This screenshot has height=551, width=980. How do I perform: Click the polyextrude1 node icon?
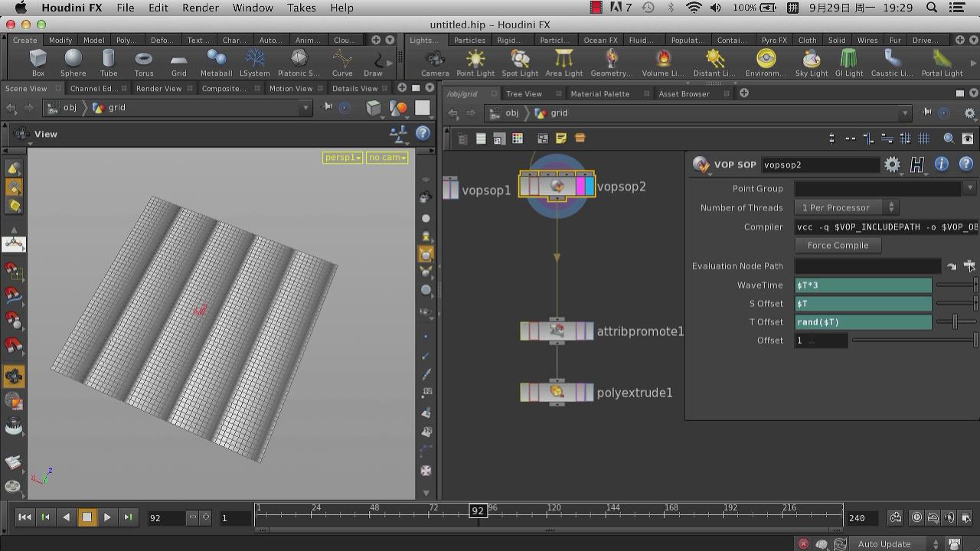557,393
